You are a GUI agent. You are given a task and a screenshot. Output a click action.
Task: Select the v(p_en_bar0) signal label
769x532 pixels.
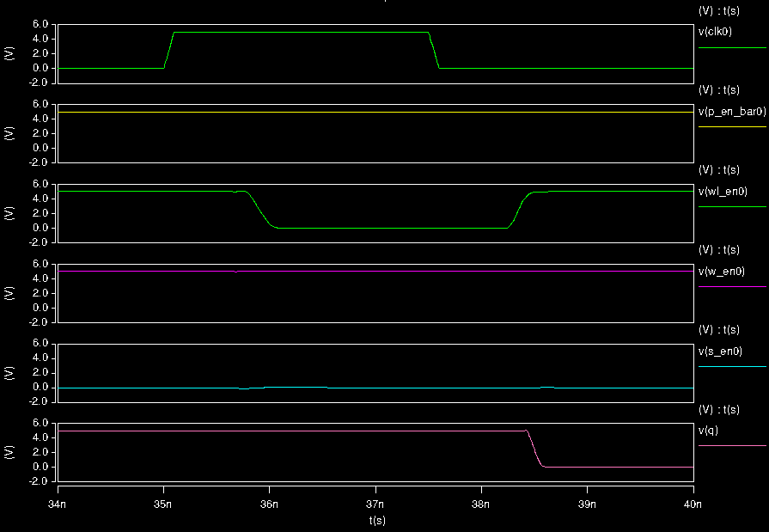[730, 111]
